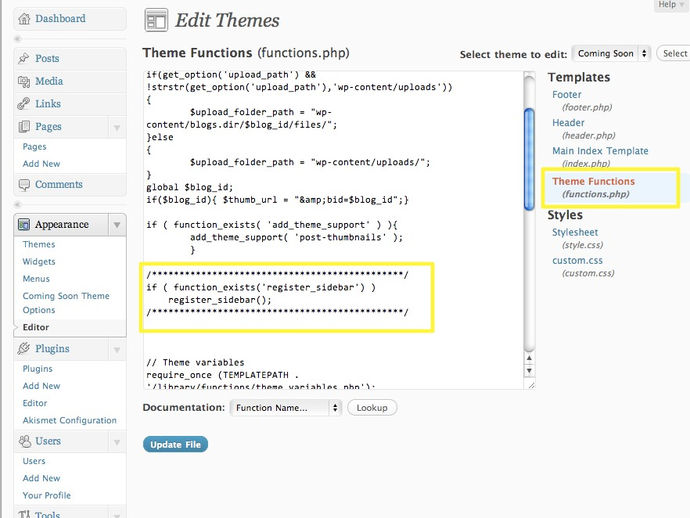
Task: Click the Appearance section icon
Action: click(24, 224)
